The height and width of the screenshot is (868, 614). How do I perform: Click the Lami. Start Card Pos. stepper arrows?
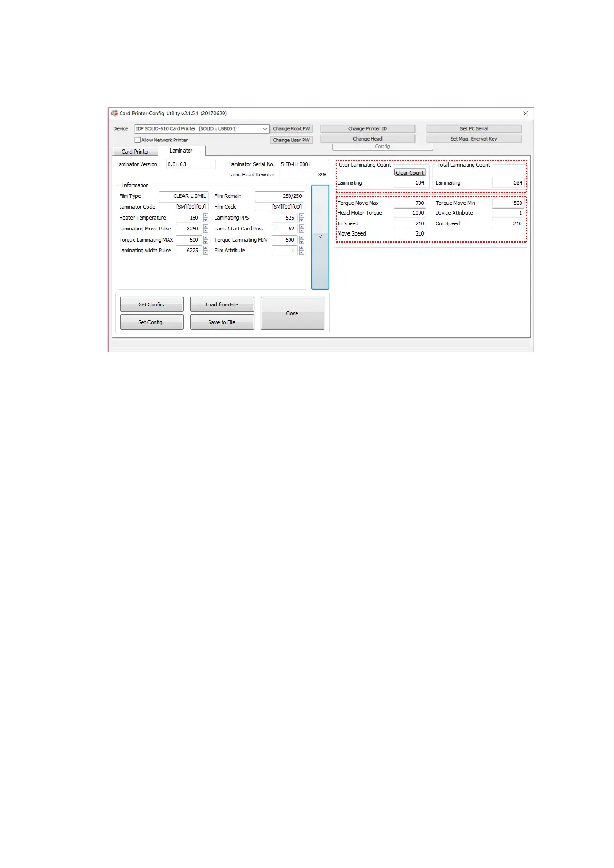tap(302, 229)
